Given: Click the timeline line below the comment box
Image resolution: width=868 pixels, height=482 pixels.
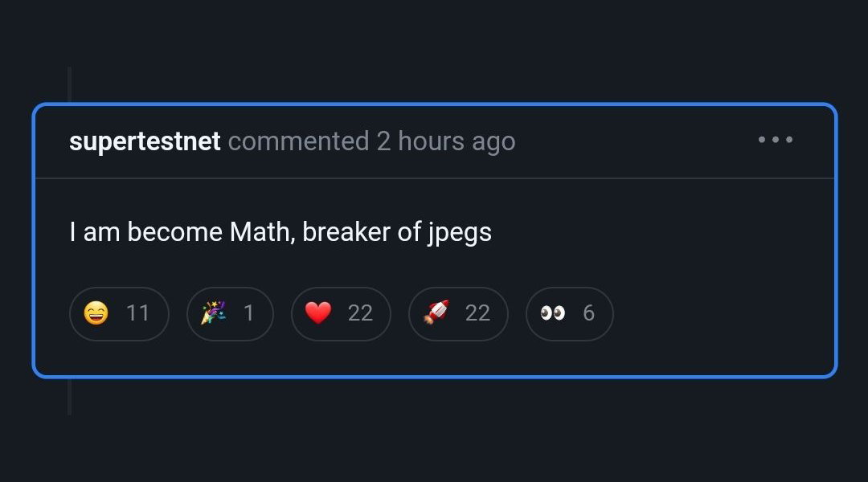Looking at the screenshot, I should (x=70, y=396).
